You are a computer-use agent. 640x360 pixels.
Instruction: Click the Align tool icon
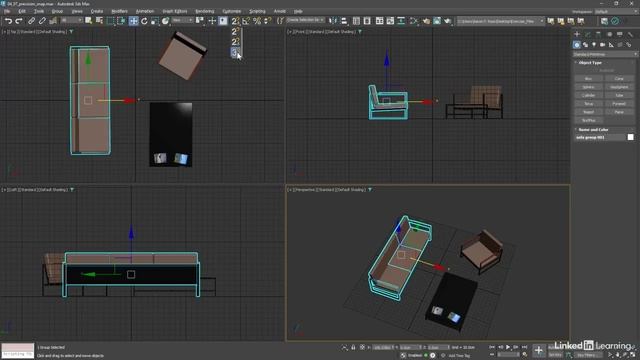point(344,21)
